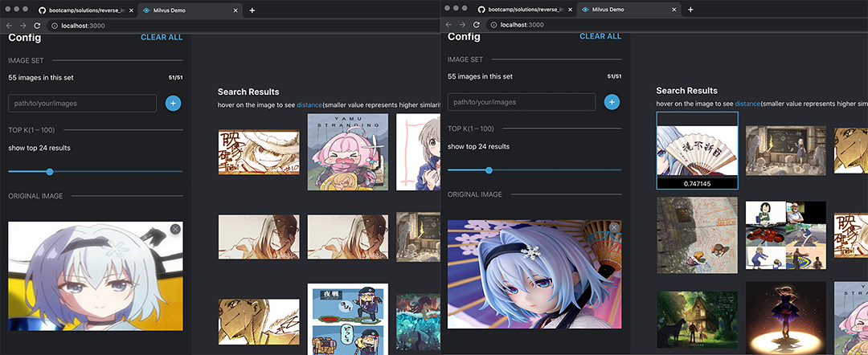Viewport: 868px width, 355px height.
Task: Click the blue plus button in the left window
Action: click(x=174, y=103)
